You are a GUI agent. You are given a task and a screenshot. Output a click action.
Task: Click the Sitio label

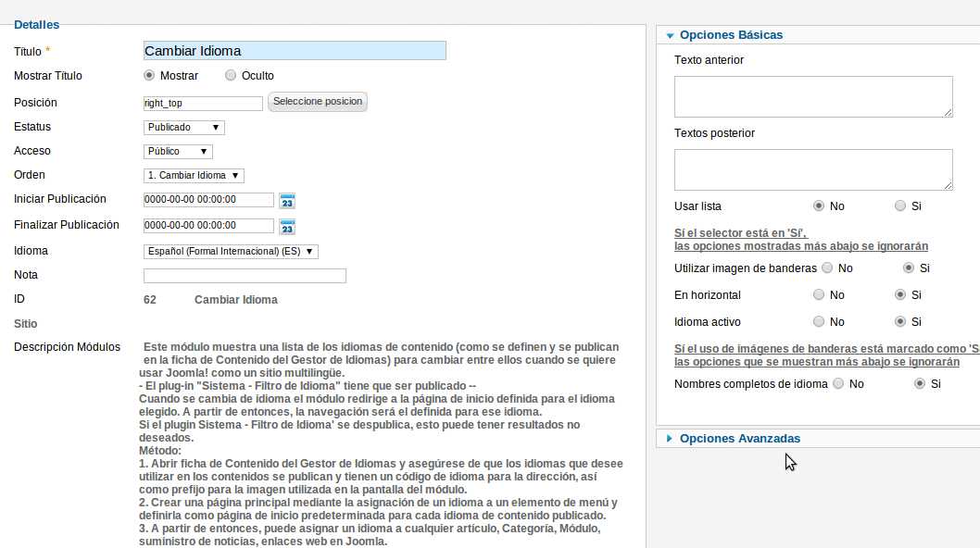[26, 324]
